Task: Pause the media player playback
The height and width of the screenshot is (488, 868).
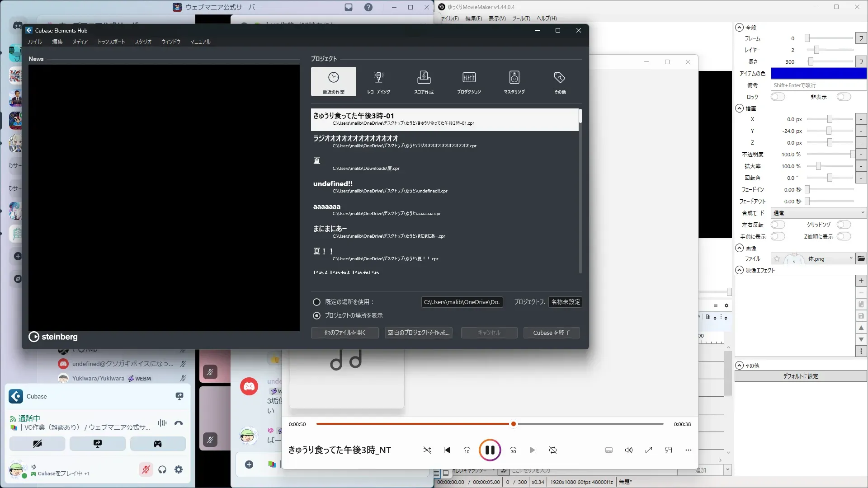Action: [490, 450]
